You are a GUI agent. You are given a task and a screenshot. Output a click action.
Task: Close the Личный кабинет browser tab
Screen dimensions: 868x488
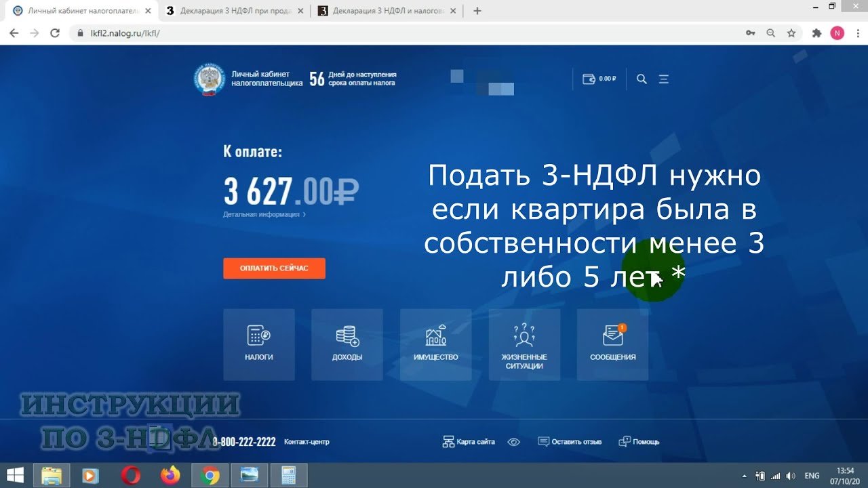point(148,11)
